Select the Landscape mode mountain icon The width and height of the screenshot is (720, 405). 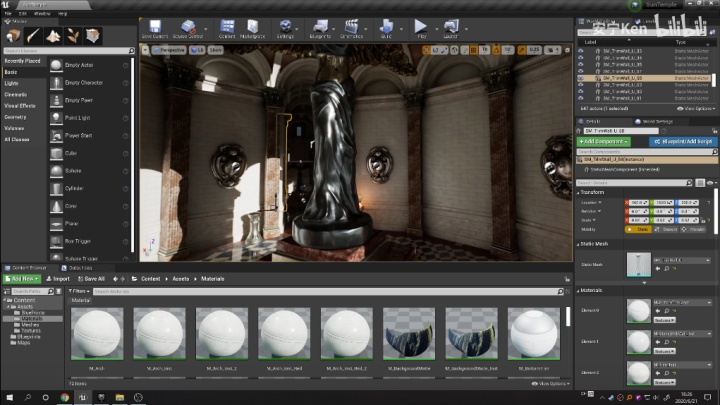coord(53,36)
